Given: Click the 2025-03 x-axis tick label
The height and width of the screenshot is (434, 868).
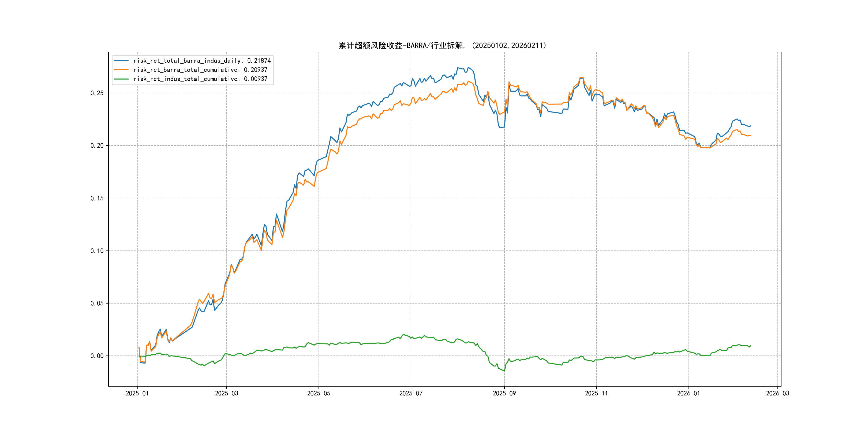Looking at the screenshot, I should [226, 393].
